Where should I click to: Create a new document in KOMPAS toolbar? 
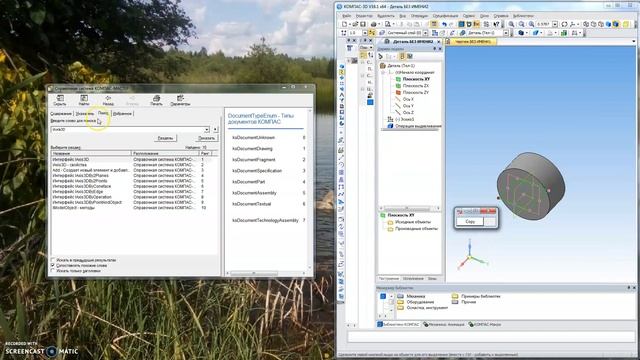[345, 24]
